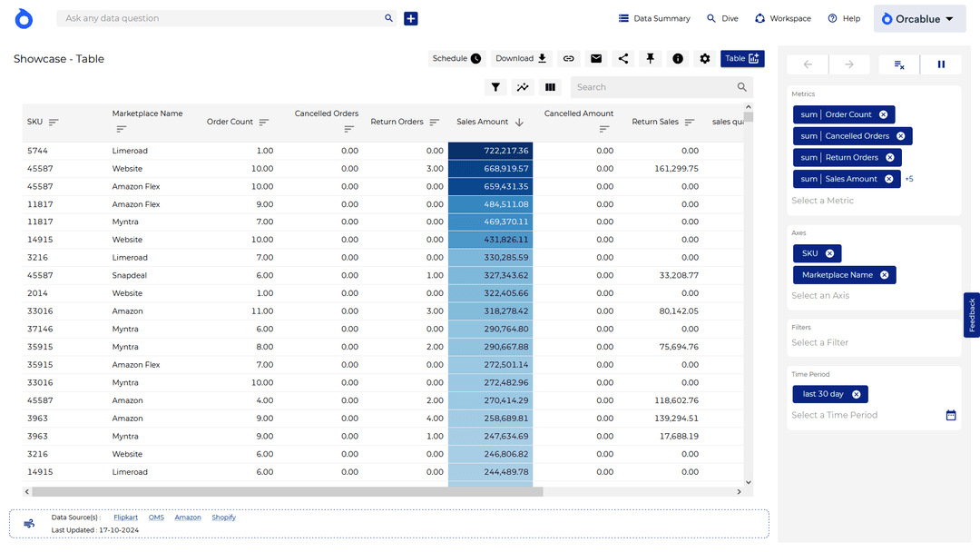Open the settings gear icon
Screen dimensions: 980x552
(705, 59)
